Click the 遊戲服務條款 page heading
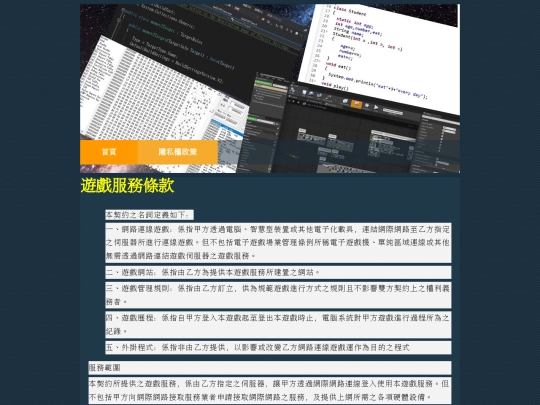Image resolution: width=540 pixels, height=405 pixels. pyautogui.click(x=127, y=186)
